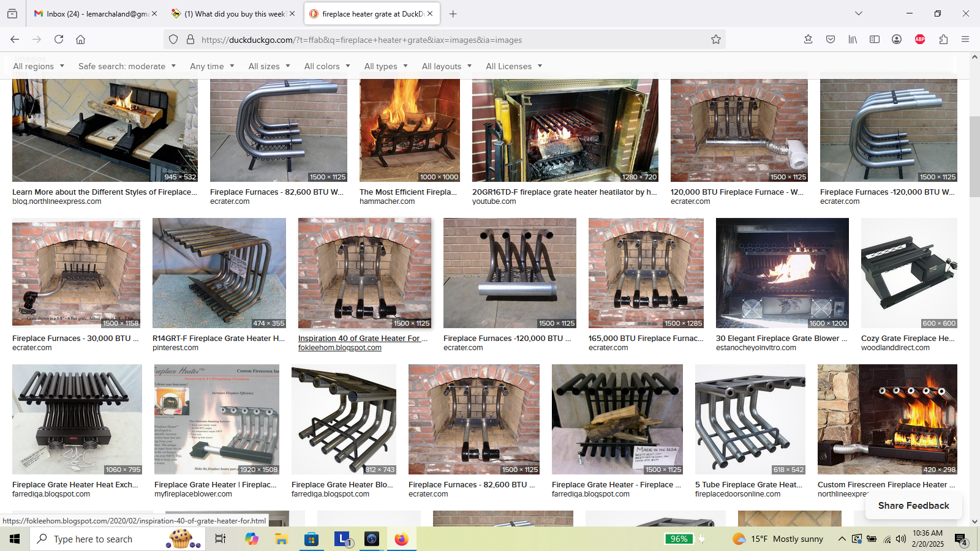This screenshot has height=551, width=980.
Task: Open the extensions puzzle icon
Action: pyautogui.click(x=943, y=39)
